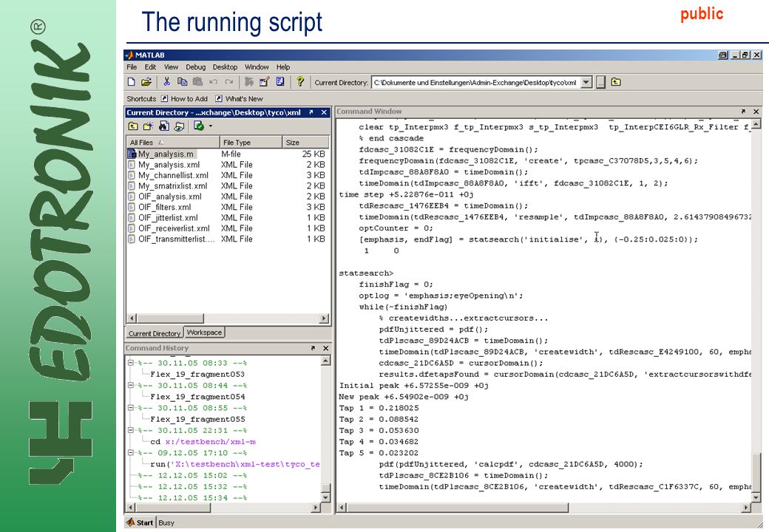Click the Command Window horizontal scrollbar thumb

coord(458,508)
